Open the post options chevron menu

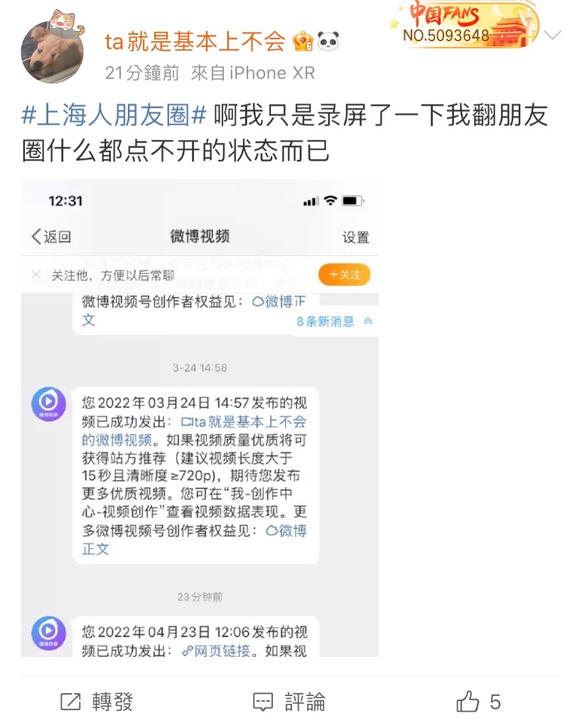coord(552,36)
